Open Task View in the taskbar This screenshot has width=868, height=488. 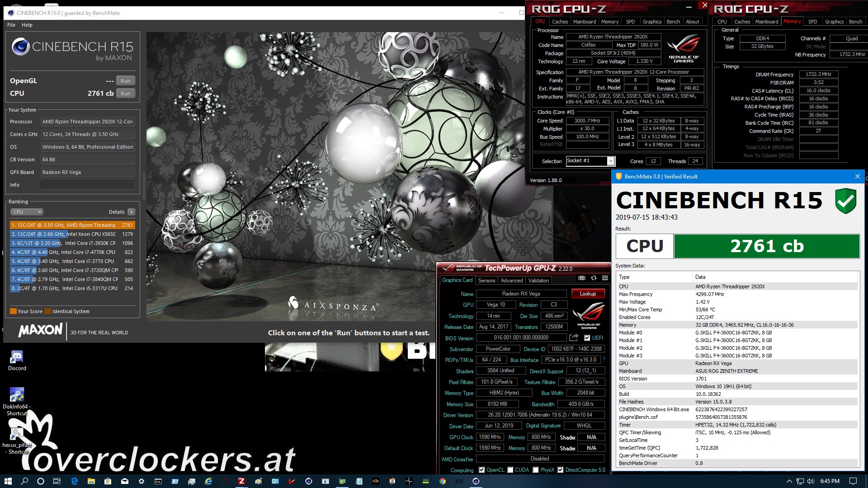[x=57, y=481]
